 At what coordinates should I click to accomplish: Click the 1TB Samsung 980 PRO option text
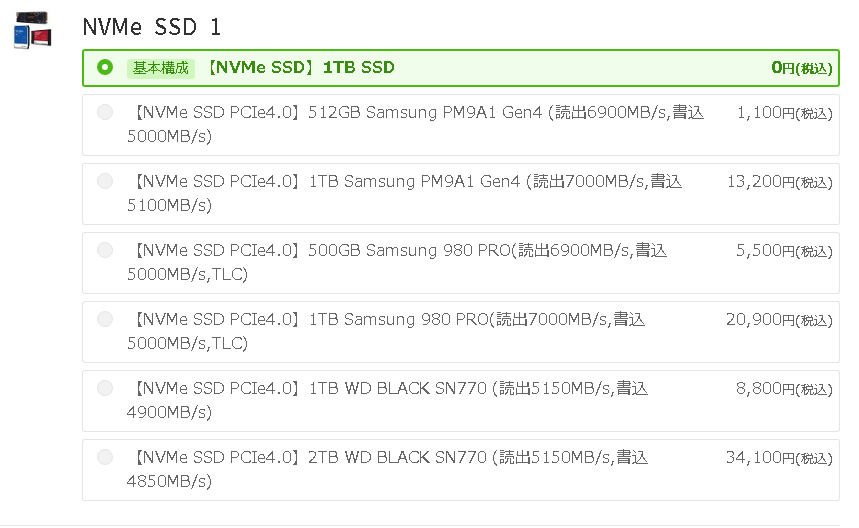pyautogui.click(x=386, y=331)
